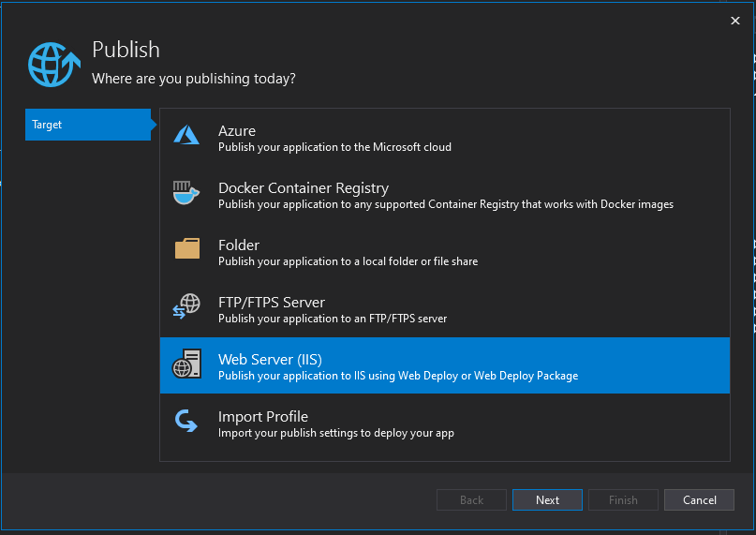Choose the Azure publish target label

237,131
